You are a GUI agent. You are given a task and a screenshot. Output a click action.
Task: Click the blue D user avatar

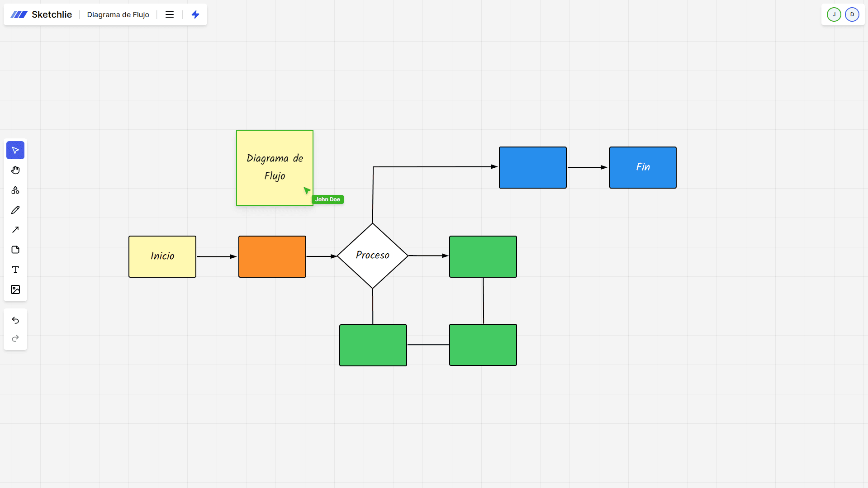click(x=852, y=14)
